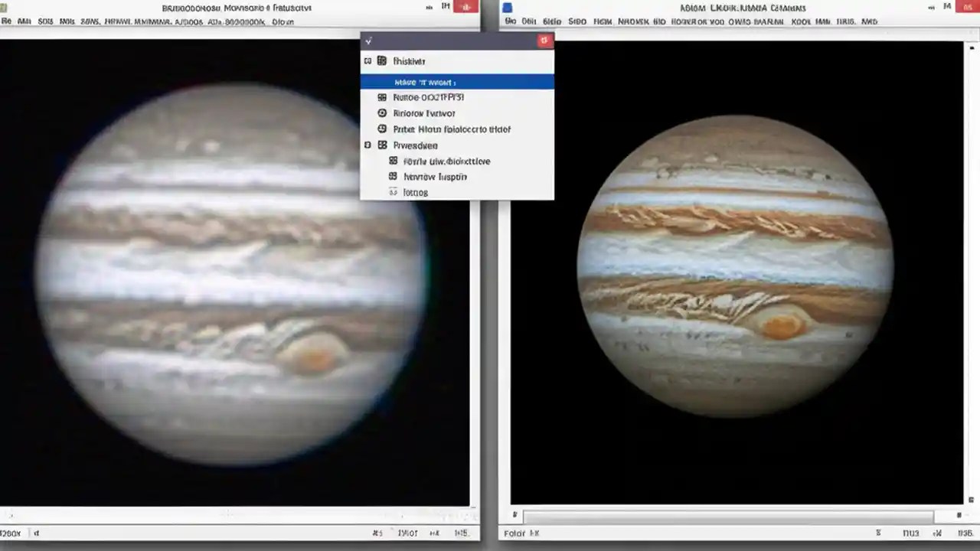The image size is (980, 551).
Task: Select the small list icon beside the last entry
Action: click(392, 192)
